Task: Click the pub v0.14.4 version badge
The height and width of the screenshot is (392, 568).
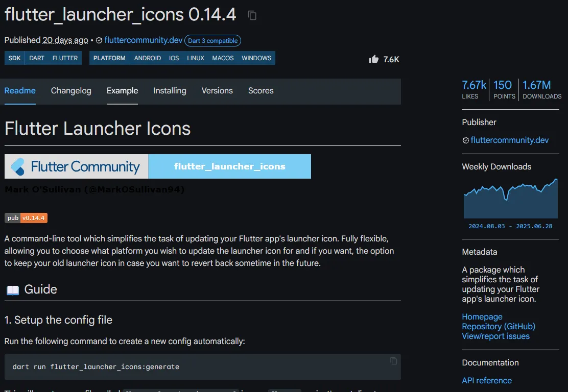Action: 26,218
